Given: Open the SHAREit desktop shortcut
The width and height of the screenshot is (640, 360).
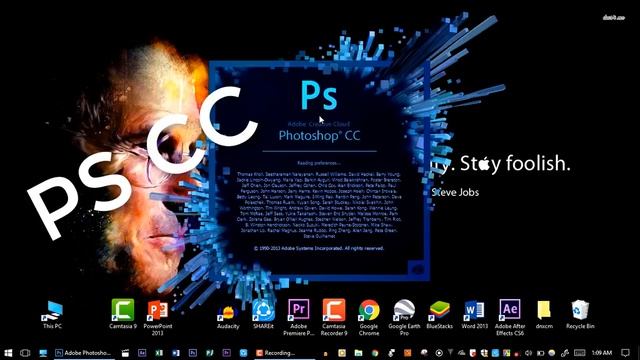Looking at the screenshot, I should point(263,314).
